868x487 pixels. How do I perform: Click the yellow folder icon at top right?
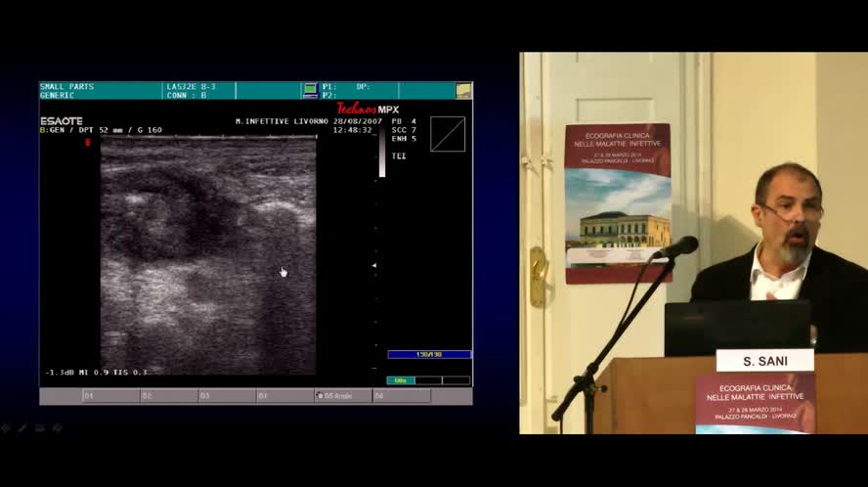click(462, 90)
